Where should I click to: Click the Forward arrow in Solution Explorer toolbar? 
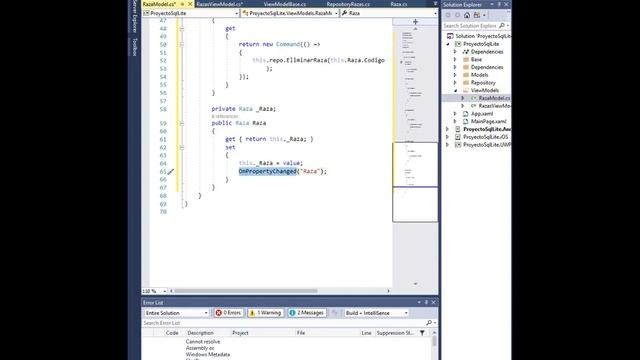click(457, 15)
